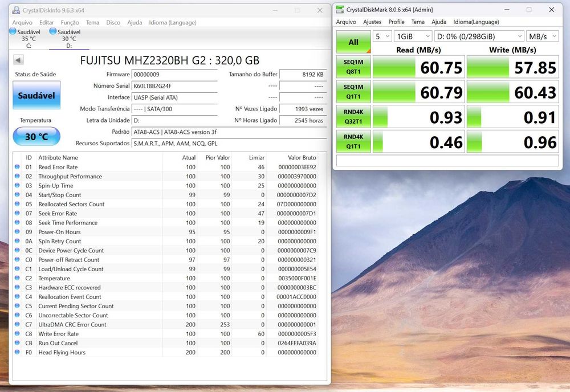Click status orb for Uncorrectable Sector Count
Viewport: 570px width, 392px height.
tap(17, 315)
